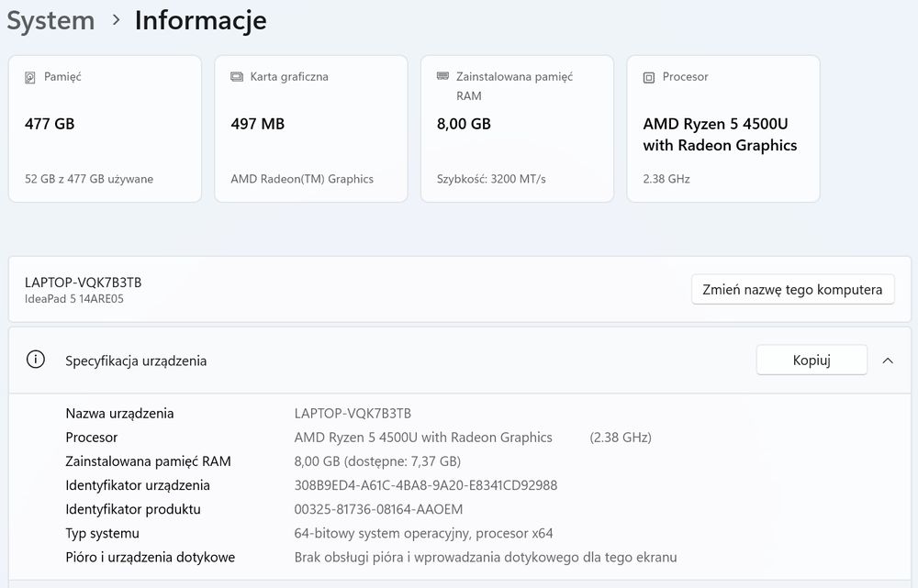Open the 477 GB storage card

point(105,128)
